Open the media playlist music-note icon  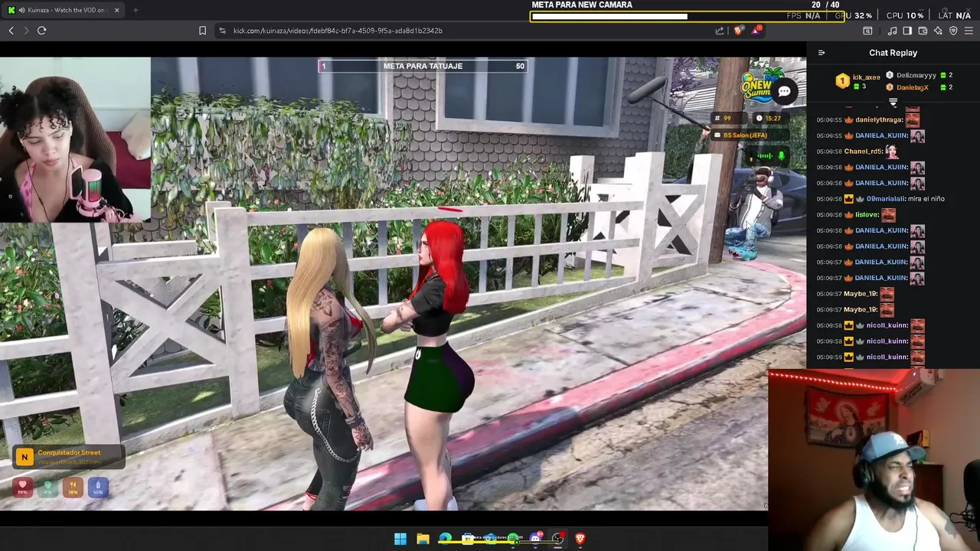(x=892, y=31)
